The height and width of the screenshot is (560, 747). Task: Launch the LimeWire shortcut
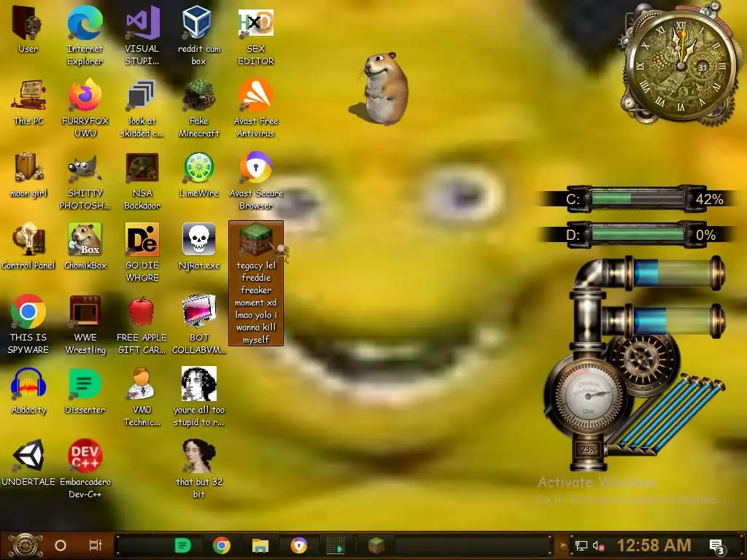[x=198, y=175]
